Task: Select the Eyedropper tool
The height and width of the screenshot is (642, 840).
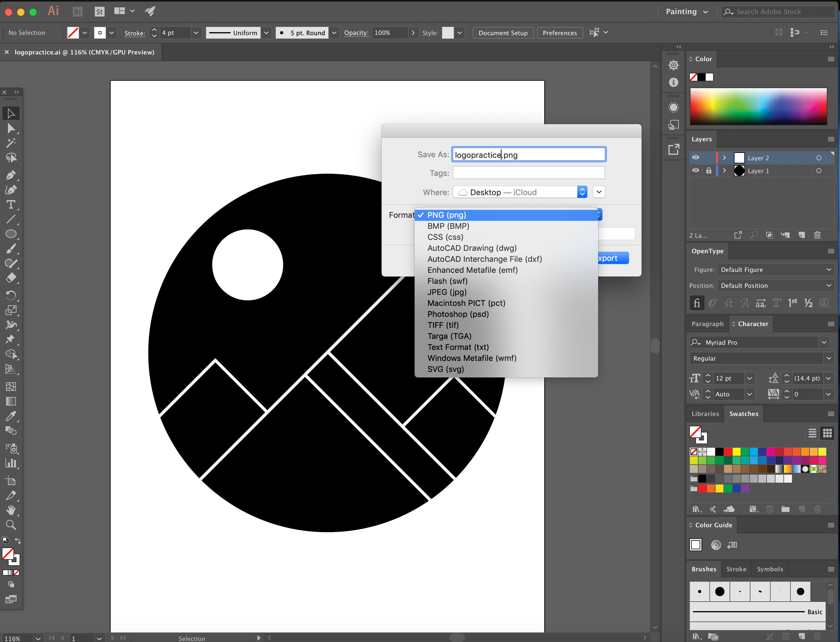Action: (11, 416)
